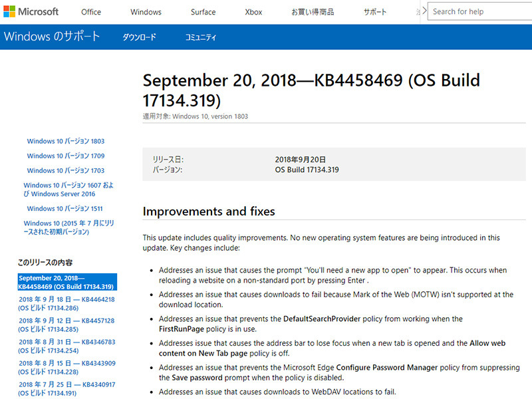Click the bullet about Mark of the Web

pos(336,300)
